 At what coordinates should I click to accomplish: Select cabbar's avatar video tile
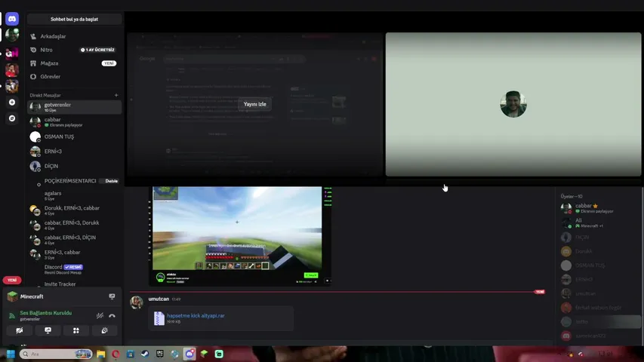point(513,104)
